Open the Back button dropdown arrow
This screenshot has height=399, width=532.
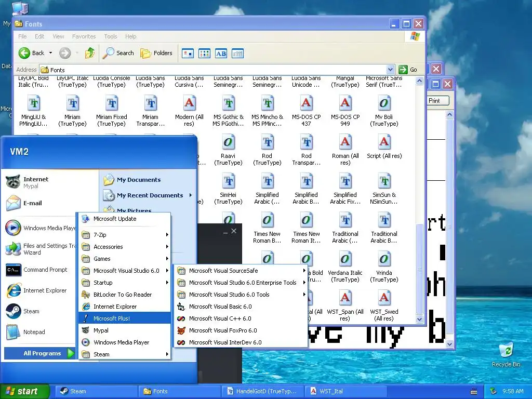pyautogui.click(x=50, y=53)
